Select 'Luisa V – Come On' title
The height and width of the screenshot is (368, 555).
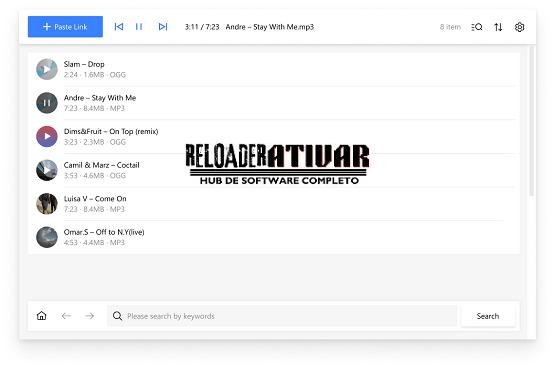coord(95,199)
